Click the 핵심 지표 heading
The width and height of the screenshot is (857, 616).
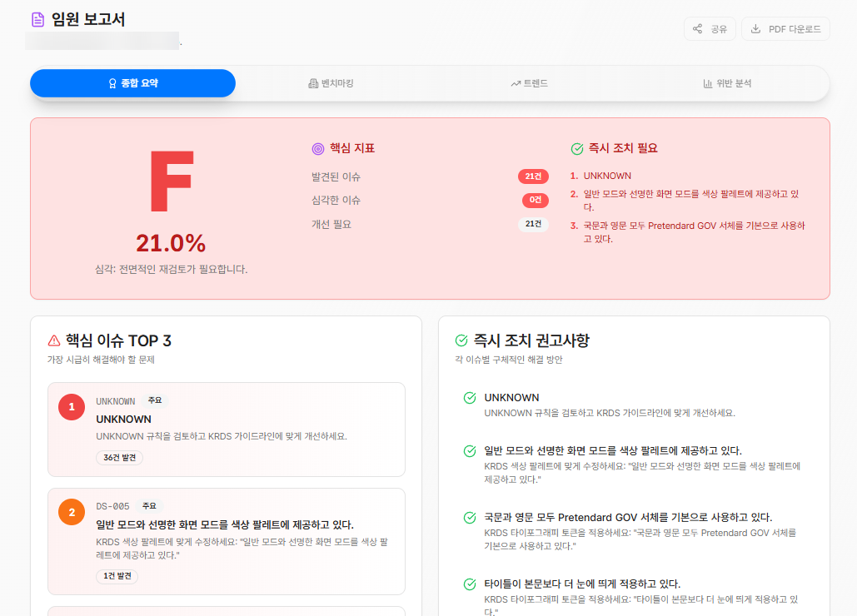(352, 148)
